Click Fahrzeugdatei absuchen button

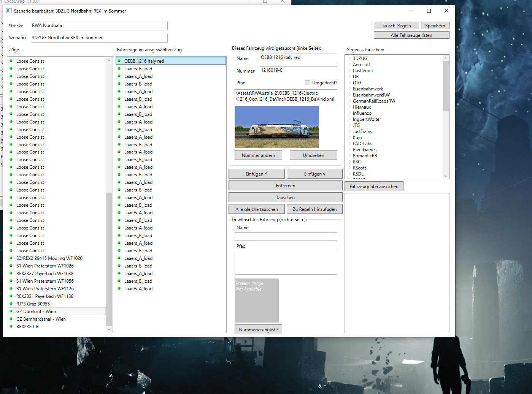pyautogui.click(x=374, y=187)
